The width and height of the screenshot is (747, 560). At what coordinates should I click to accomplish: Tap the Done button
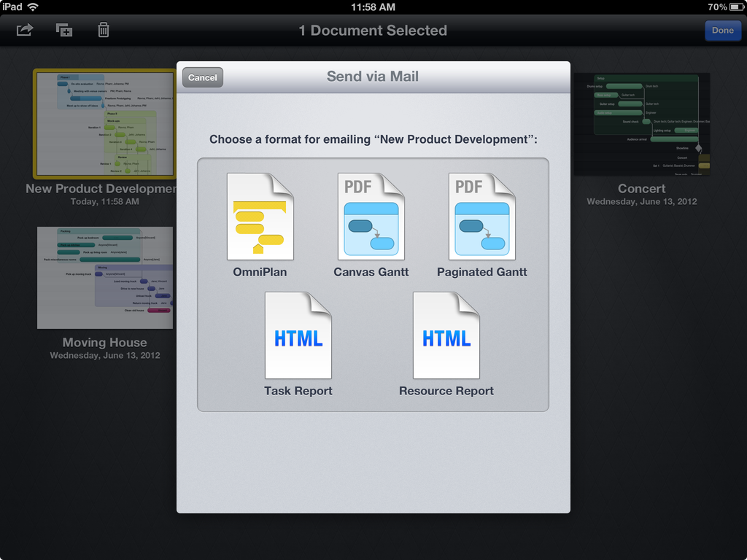pyautogui.click(x=723, y=31)
